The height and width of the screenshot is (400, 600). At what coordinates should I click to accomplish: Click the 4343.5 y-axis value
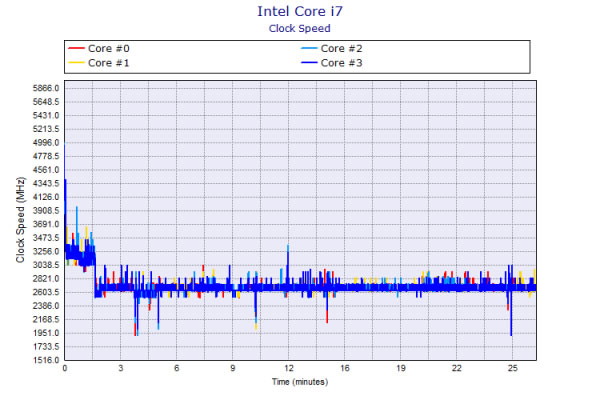(46, 184)
